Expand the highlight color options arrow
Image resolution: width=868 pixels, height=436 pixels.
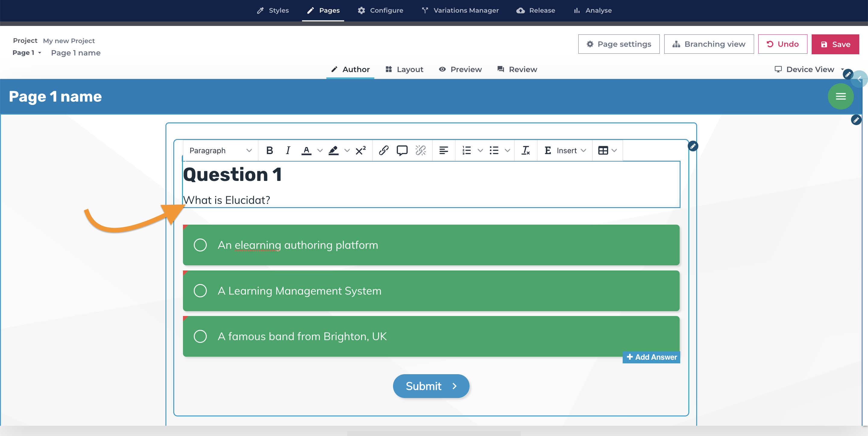[347, 150]
